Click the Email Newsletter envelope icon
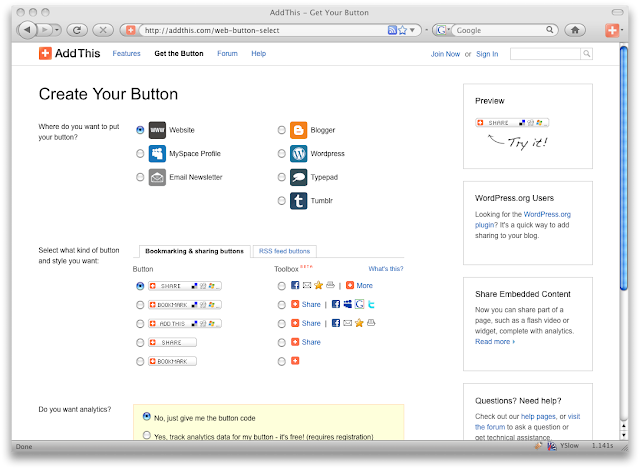 (157, 177)
